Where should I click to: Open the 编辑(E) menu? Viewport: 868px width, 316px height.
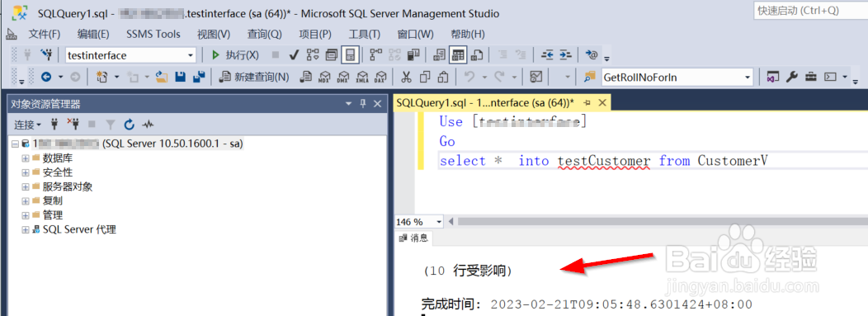coord(93,35)
